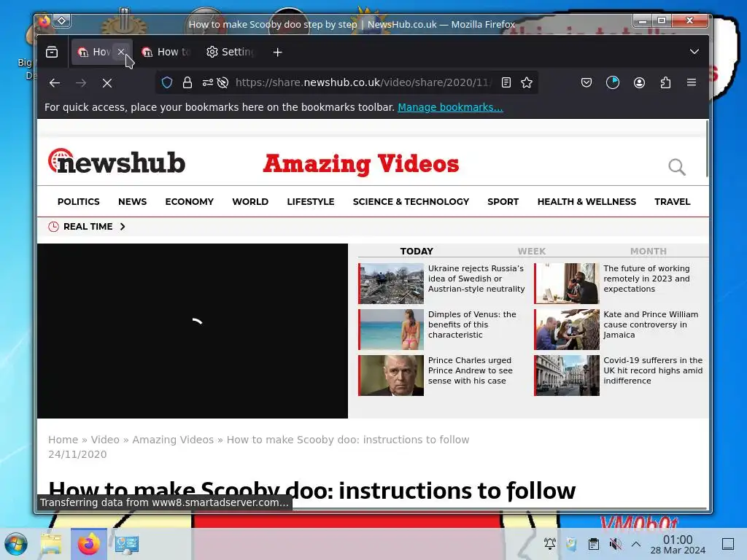
Task: Switch to the Settings tab
Action: pos(231,52)
